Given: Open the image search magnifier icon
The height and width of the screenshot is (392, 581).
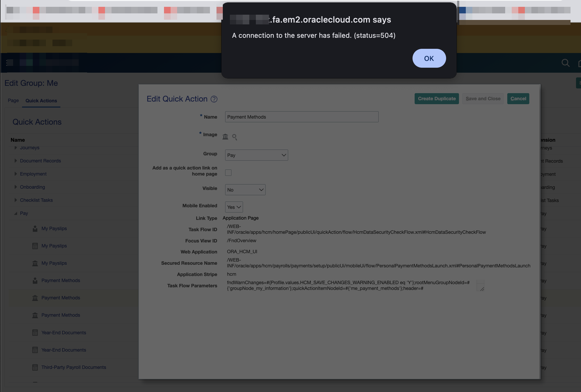Looking at the screenshot, I should [x=235, y=137].
